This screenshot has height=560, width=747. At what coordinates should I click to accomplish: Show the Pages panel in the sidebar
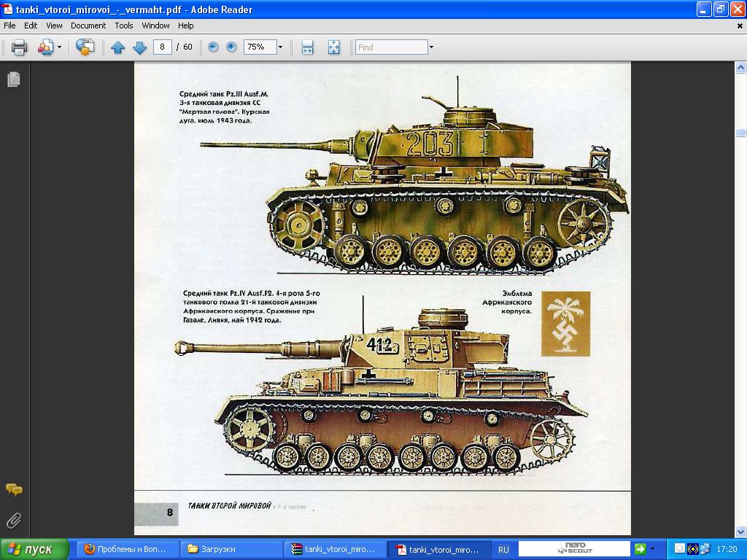pos(14,79)
